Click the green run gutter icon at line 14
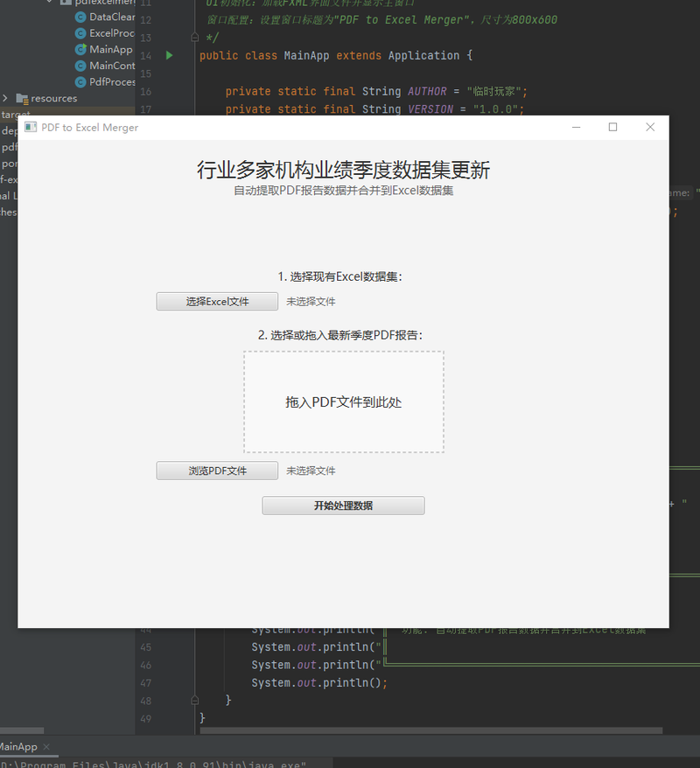The width and height of the screenshot is (700, 768). tap(170, 55)
